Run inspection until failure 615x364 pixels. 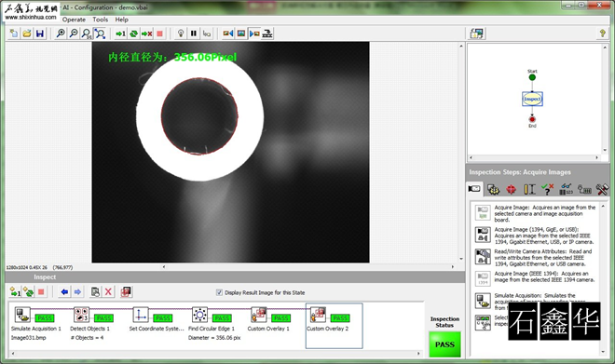(146, 34)
